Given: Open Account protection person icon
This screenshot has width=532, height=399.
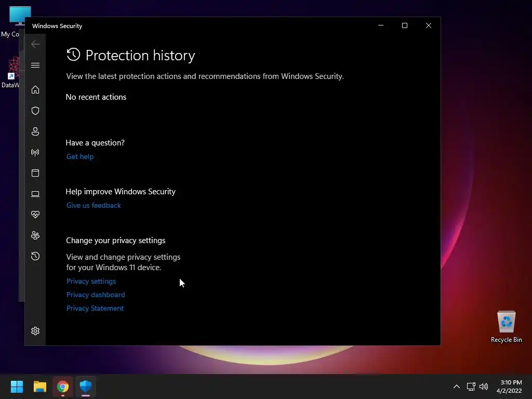Looking at the screenshot, I should [x=35, y=131].
